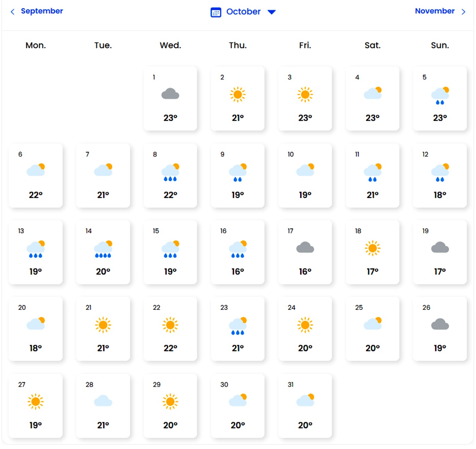
Task: Click the calendar icon beside October
Action: point(216,12)
